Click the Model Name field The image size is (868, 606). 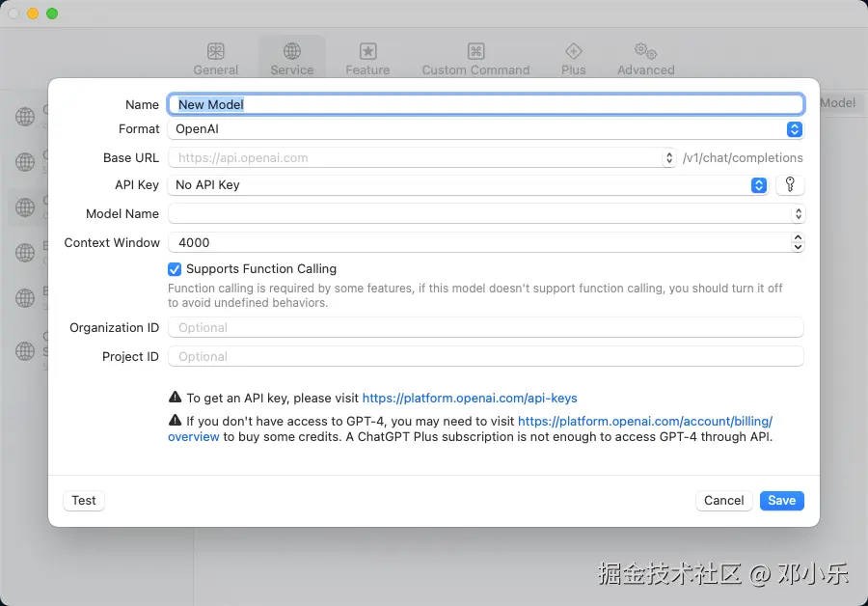click(480, 214)
